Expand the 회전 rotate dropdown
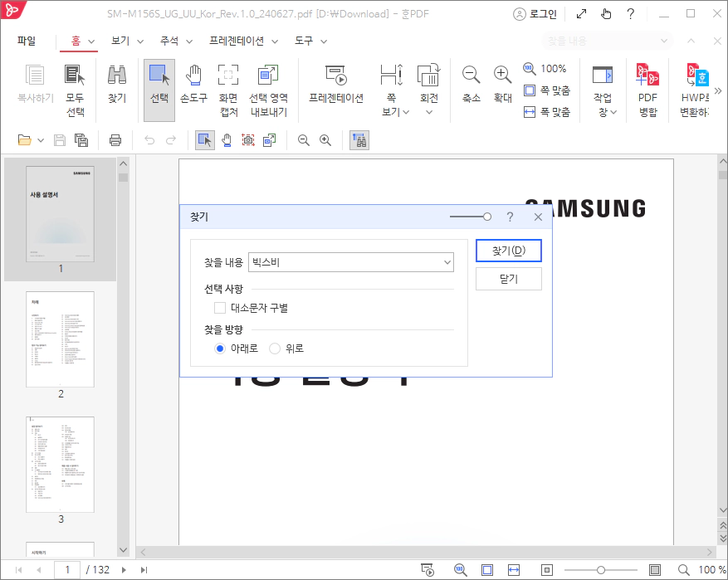Viewport: 728px width, 580px height. (x=429, y=112)
